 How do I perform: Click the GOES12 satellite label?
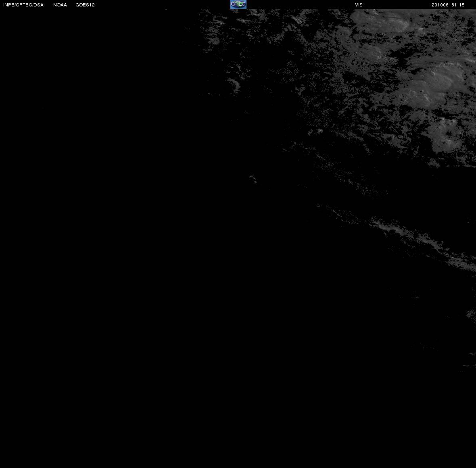click(x=85, y=5)
